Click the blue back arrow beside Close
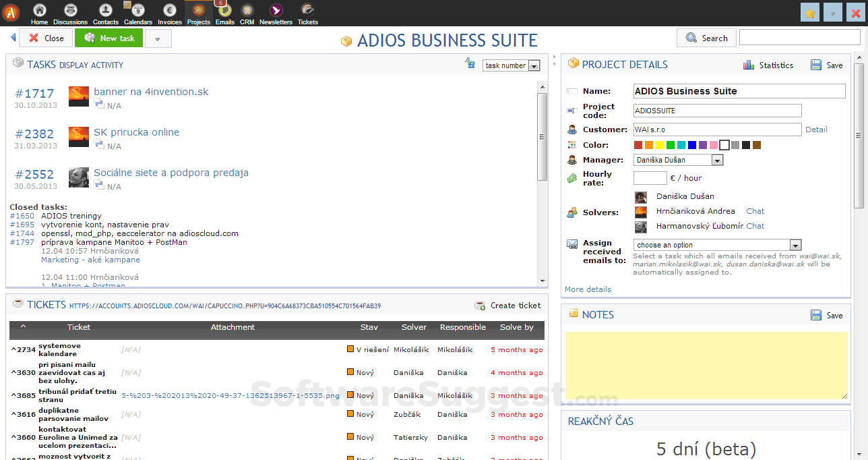The image size is (868, 460). 13,38
